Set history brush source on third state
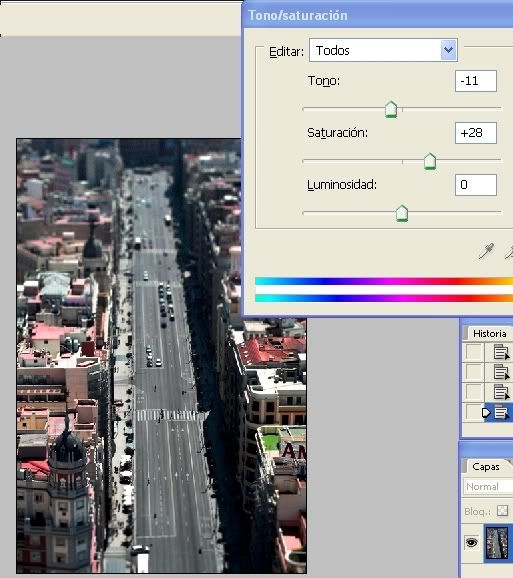 [x=474, y=392]
